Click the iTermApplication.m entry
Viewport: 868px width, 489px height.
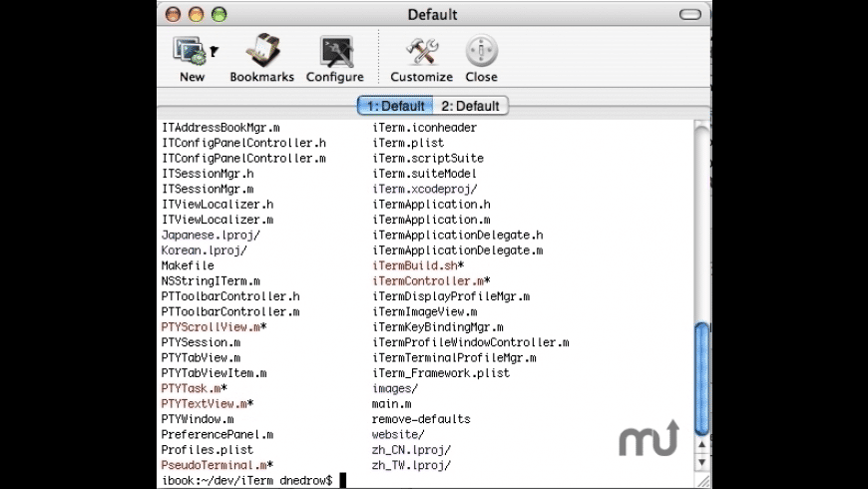point(431,220)
